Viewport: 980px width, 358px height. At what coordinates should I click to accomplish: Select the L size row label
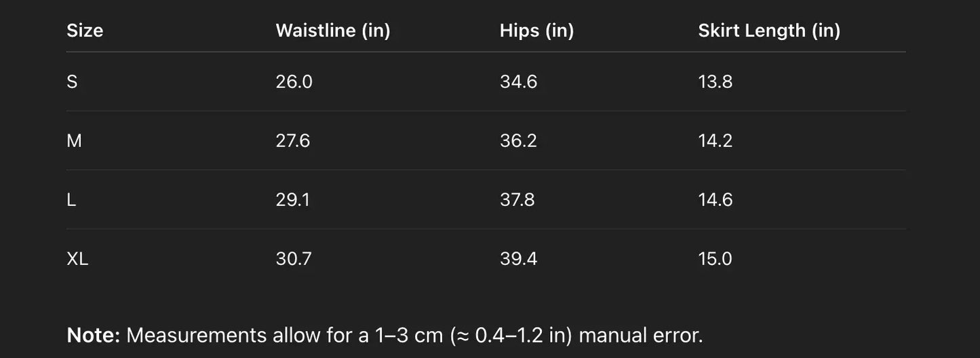[71, 200]
